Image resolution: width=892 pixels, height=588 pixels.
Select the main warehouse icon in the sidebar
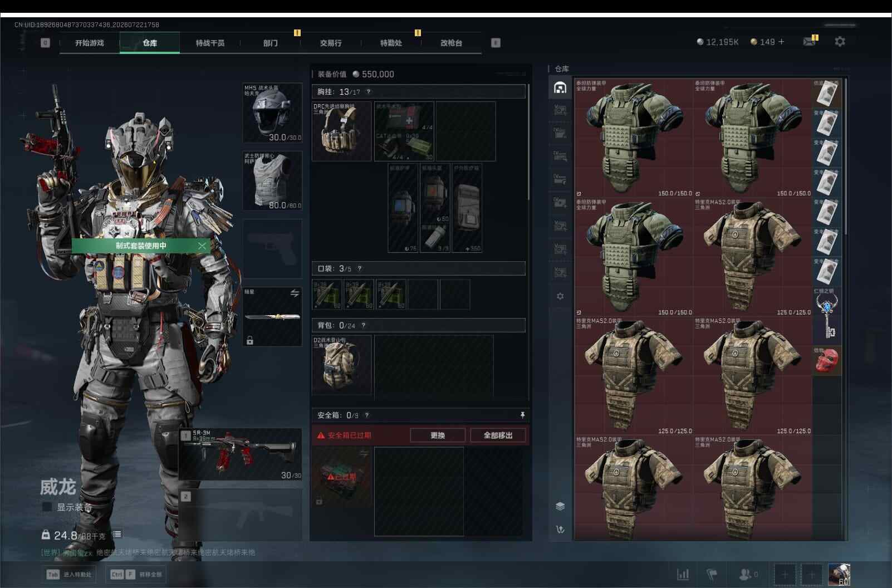[x=560, y=87]
